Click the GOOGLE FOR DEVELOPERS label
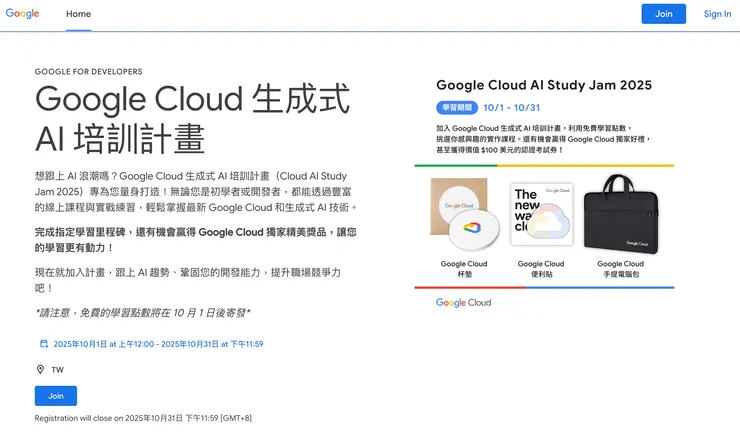740x438 pixels. tap(88, 72)
